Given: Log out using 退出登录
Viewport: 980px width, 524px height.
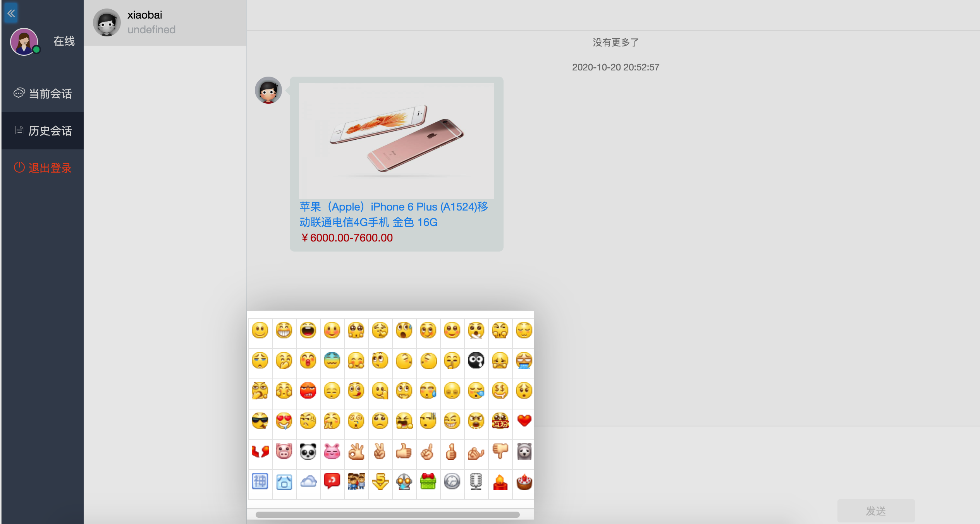Looking at the screenshot, I should coord(43,168).
